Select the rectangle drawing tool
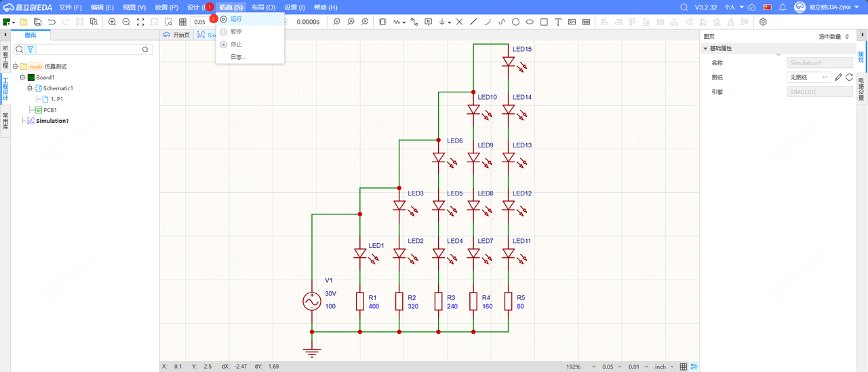 point(544,22)
